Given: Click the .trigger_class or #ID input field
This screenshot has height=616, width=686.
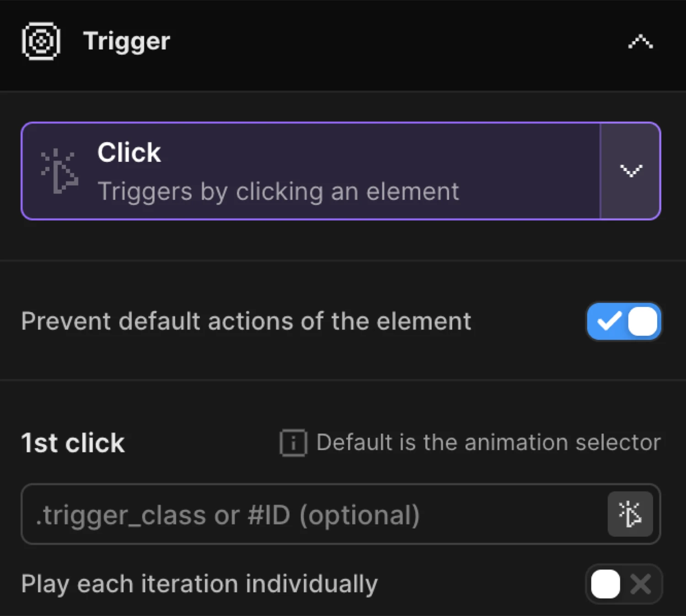Looking at the screenshot, I should point(274,514).
